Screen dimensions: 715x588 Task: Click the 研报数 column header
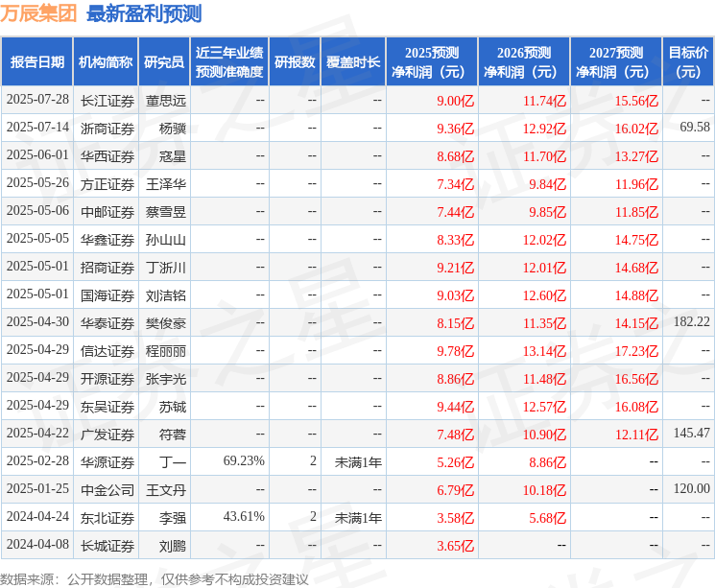coord(295,61)
